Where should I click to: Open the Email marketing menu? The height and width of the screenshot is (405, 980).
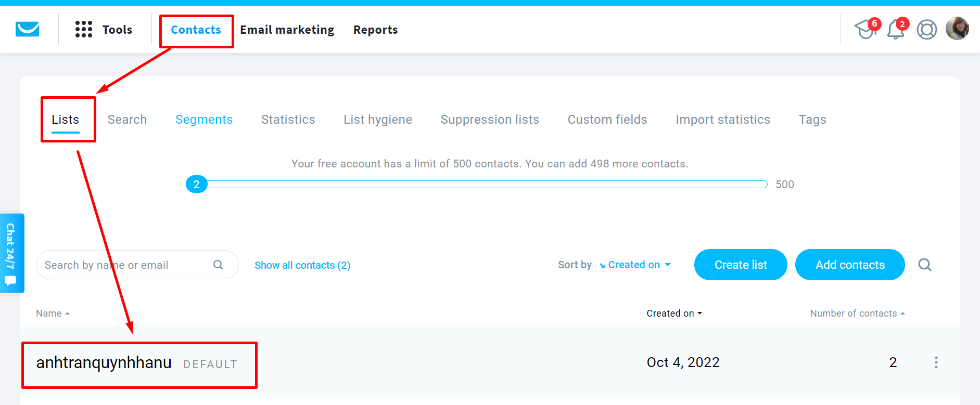pyautogui.click(x=287, y=30)
